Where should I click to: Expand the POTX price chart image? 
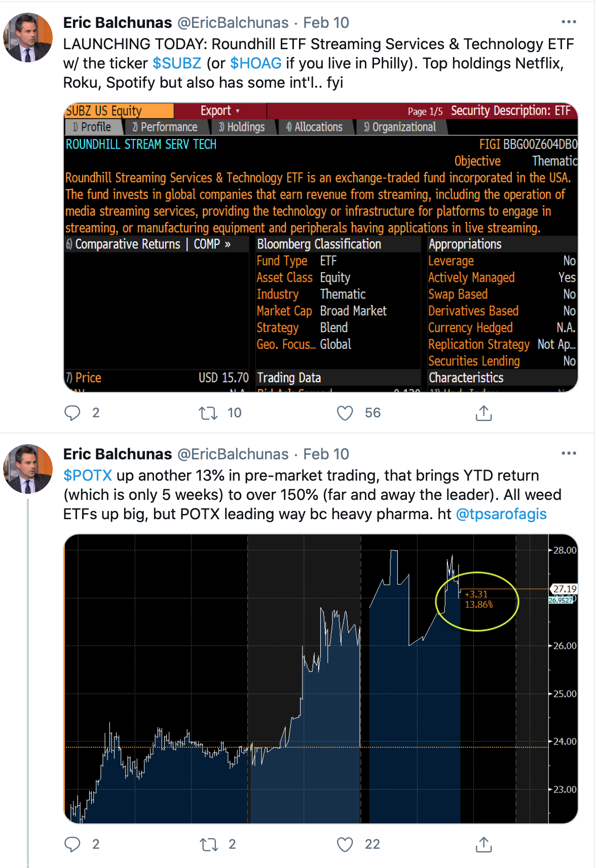coord(320,678)
